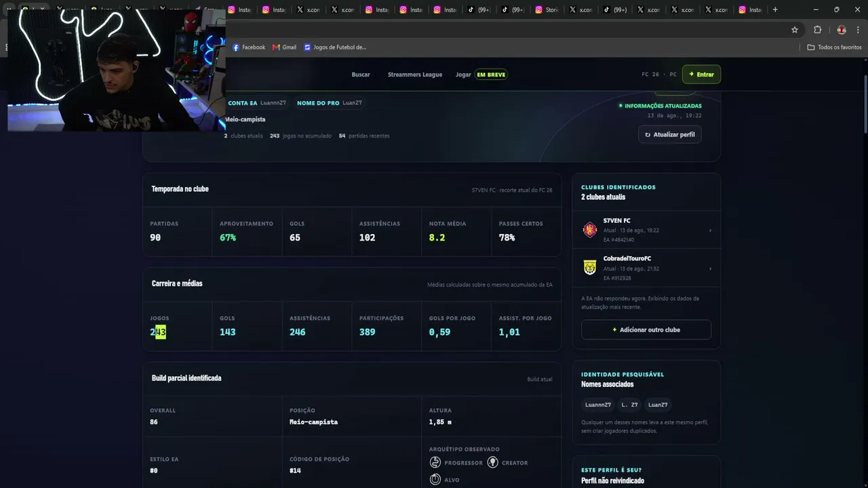Click the Nota média value 8.2

437,238
